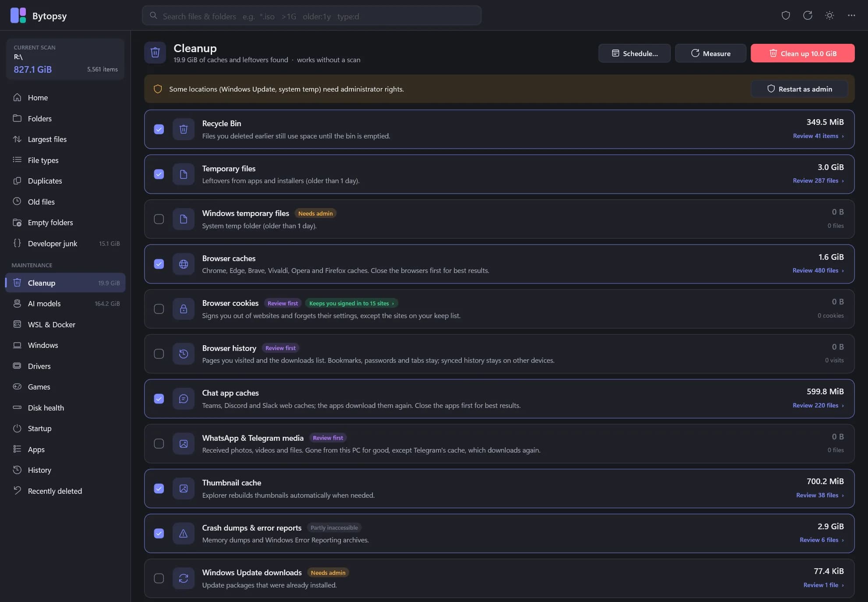Click the Temporary files document icon

pos(184,174)
